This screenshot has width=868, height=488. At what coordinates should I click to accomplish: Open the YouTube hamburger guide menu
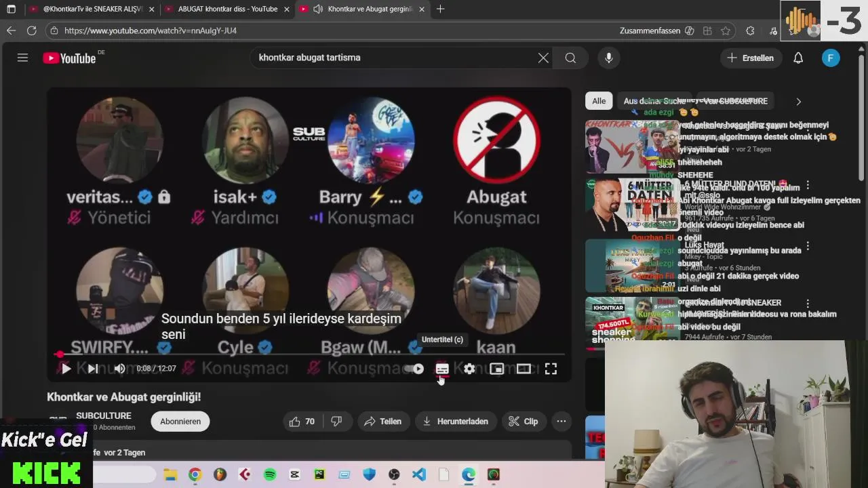pyautogui.click(x=22, y=58)
